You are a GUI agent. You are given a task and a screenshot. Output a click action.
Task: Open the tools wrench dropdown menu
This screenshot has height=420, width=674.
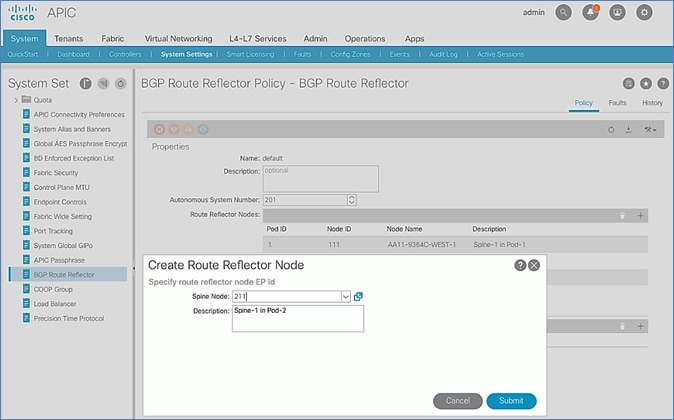[650, 129]
